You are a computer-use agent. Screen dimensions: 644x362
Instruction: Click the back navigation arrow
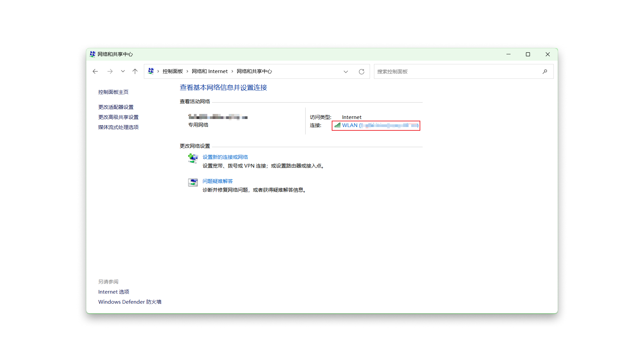pos(95,71)
